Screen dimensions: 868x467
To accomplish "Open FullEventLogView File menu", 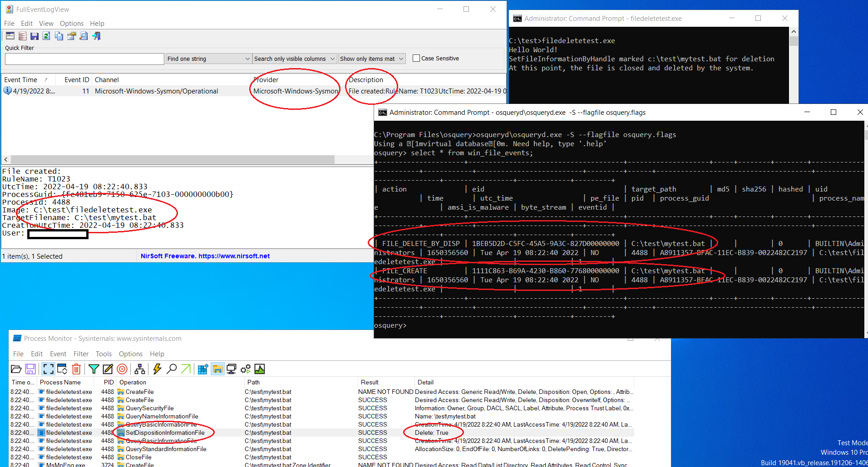I will click(x=9, y=24).
